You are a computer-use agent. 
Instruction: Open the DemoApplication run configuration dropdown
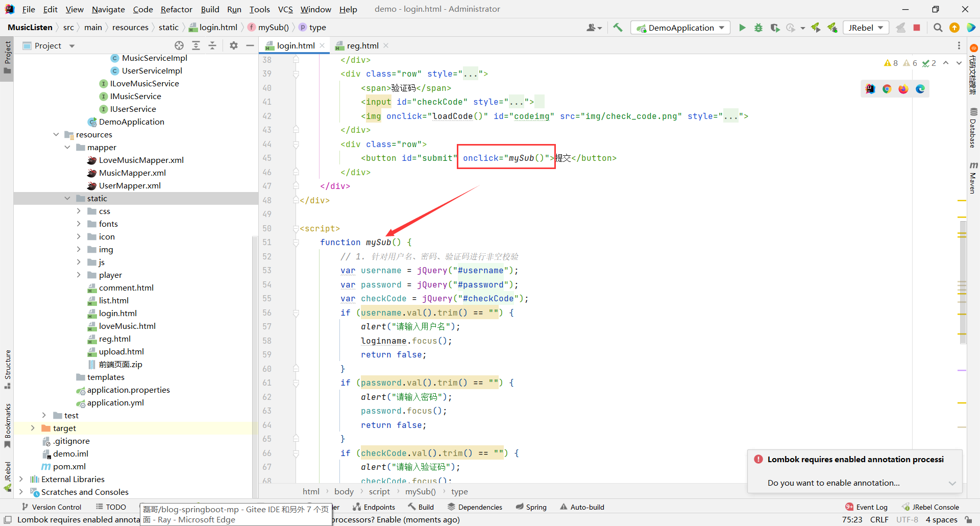[x=680, y=28]
